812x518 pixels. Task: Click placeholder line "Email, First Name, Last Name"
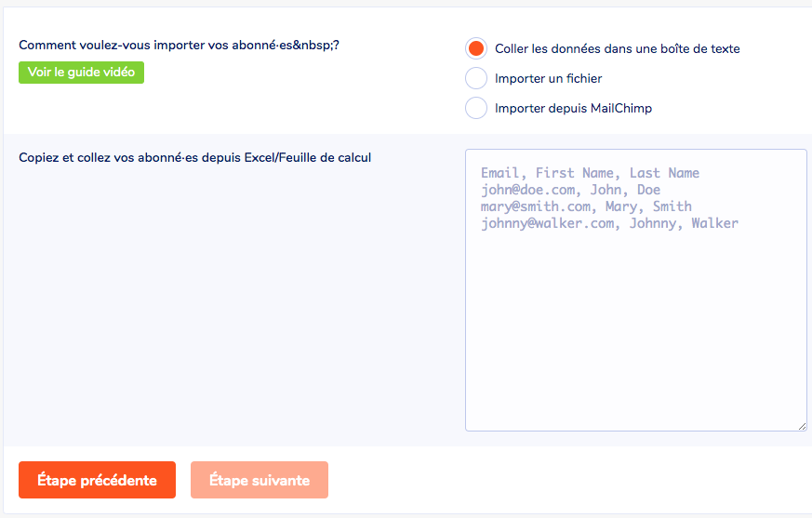(590, 173)
